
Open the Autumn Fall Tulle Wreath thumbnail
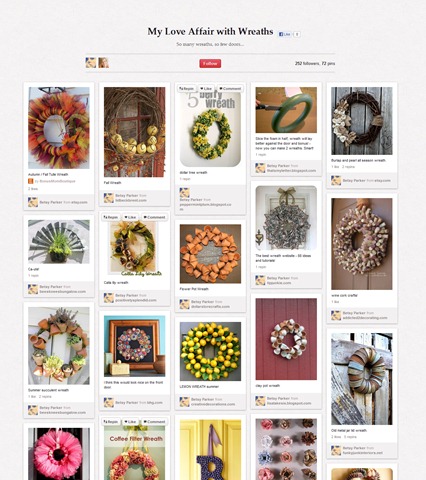click(59, 128)
